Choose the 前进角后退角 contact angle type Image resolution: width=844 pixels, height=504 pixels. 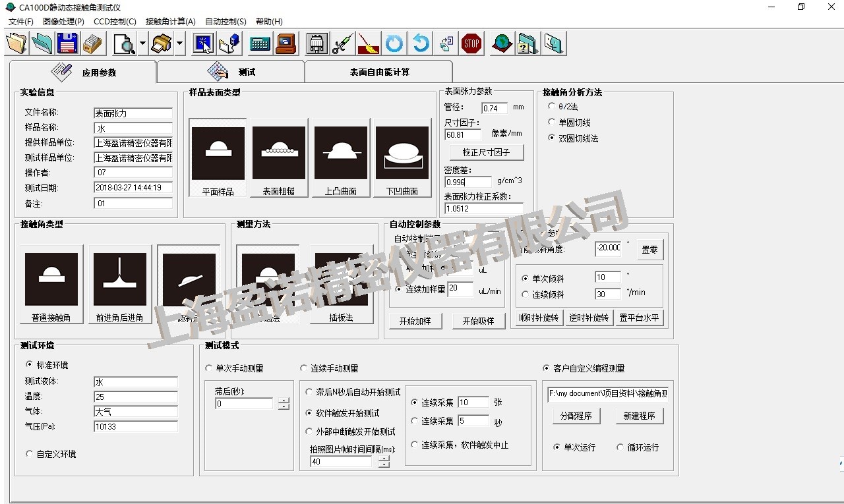[119, 285]
